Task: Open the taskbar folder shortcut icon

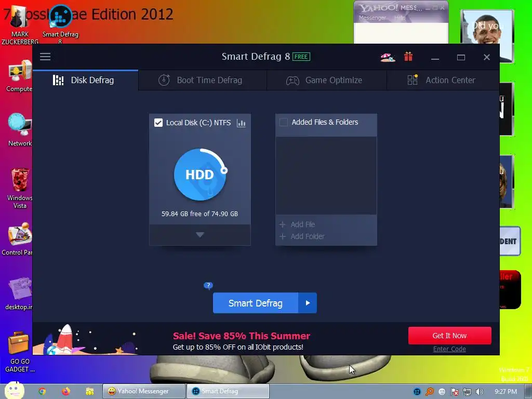Action: coord(89,391)
